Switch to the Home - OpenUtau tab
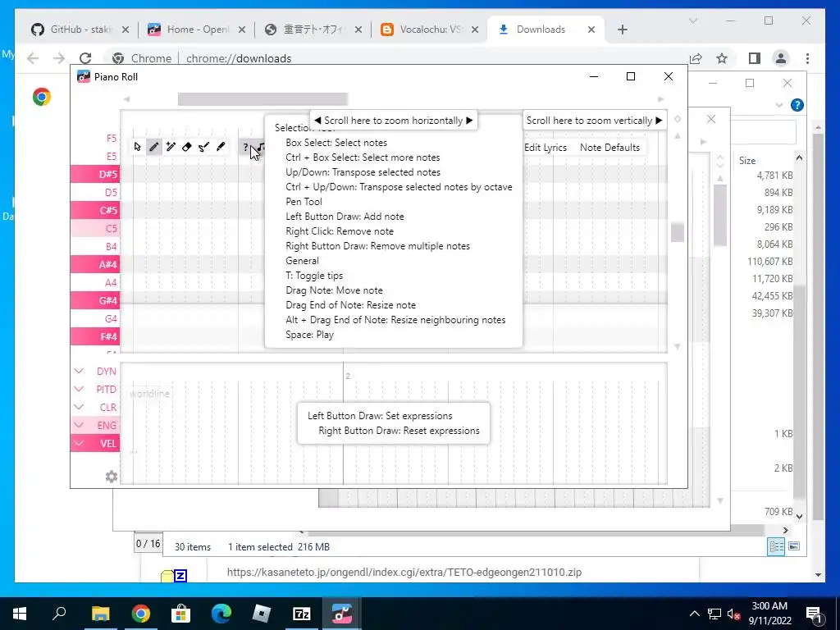Screen dimensions: 840x630 pos(197,30)
